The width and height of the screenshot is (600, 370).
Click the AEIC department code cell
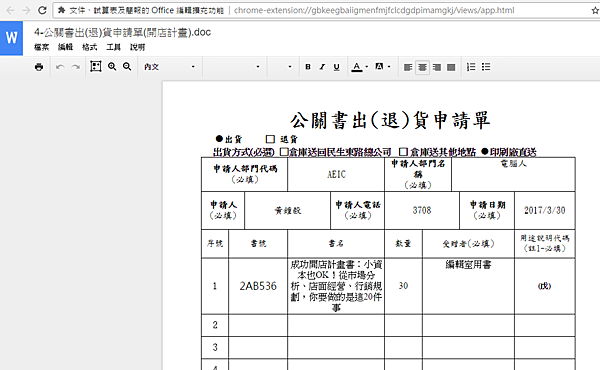336,174
